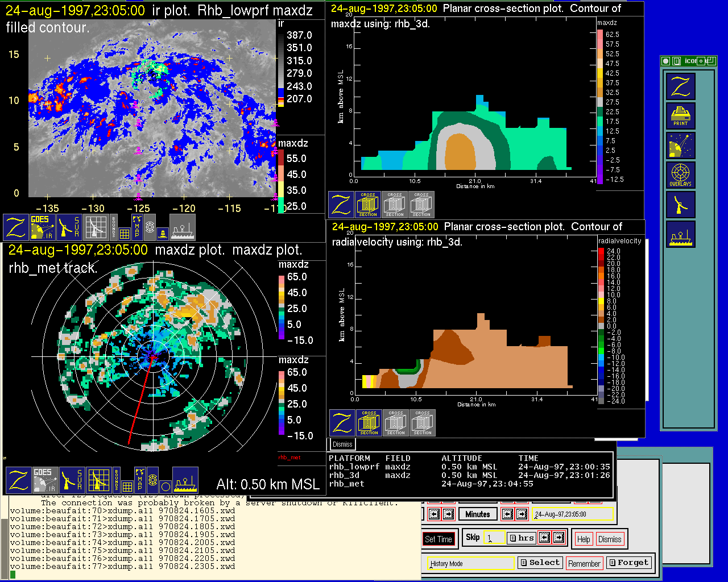
Task: Click the Z icon under the radial velocity cross-section
Action: 342,423
